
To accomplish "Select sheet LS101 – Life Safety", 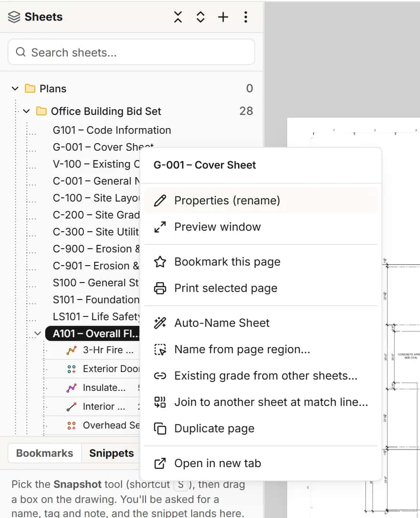I will [97, 316].
